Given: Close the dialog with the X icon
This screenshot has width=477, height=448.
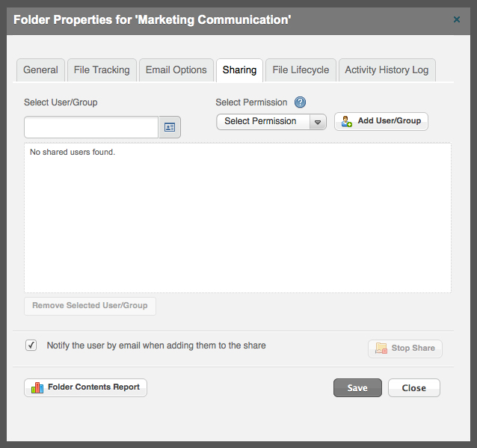Looking at the screenshot, I should pyautogui.click(x=457, y=19).
